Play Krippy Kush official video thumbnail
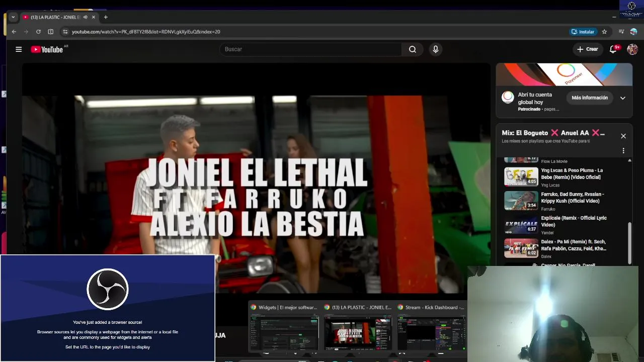 click(x=521, y=201)
